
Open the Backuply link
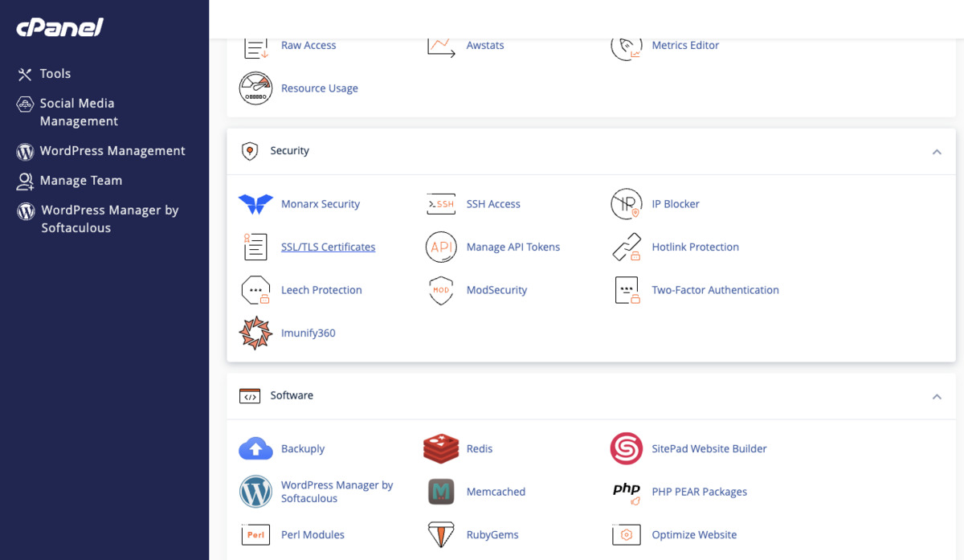tap(303, 449)
